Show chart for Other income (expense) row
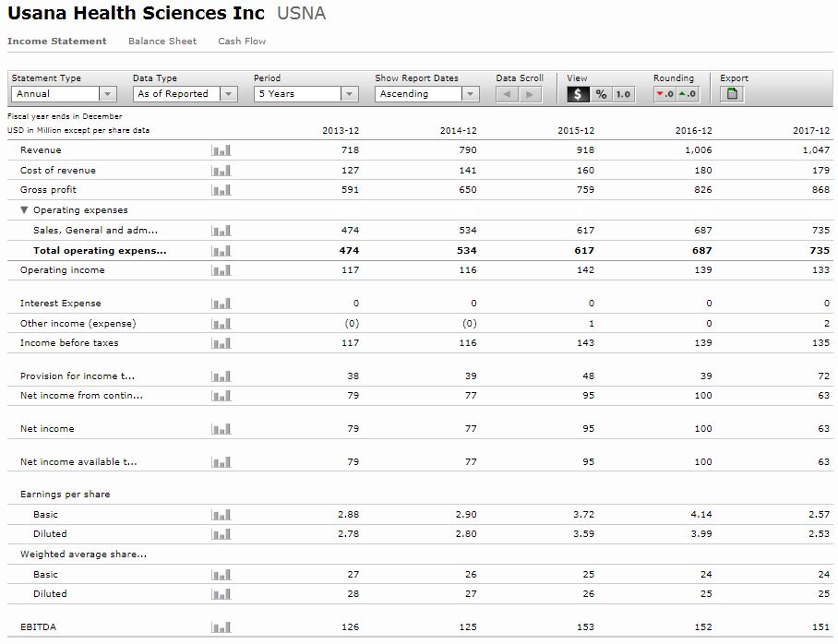Screen dimensions: 838x644 (x=221, y=323)
